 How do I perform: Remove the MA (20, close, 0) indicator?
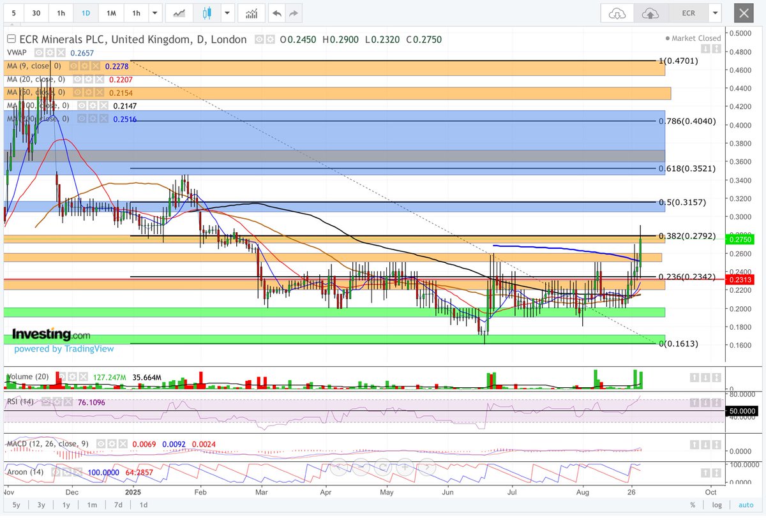(99, 79)
